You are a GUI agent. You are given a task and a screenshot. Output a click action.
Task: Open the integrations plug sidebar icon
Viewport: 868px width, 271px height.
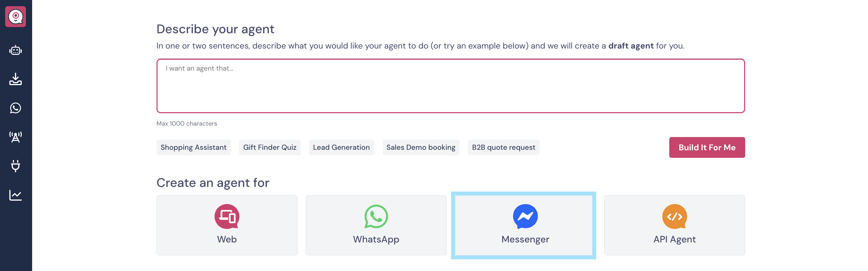point(16,166)
